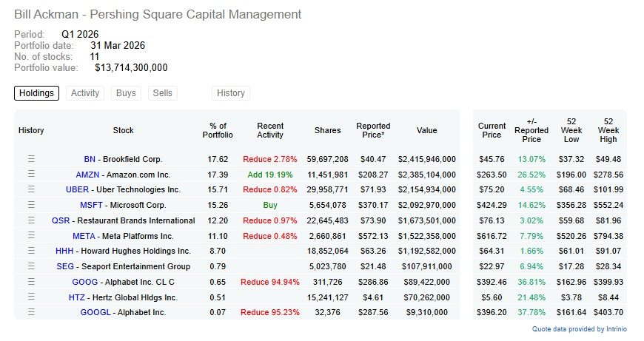The width and height of the screenshot is (644, 341).
Task: Sort by Current Price column header
Action: click(x=492, y=130)
